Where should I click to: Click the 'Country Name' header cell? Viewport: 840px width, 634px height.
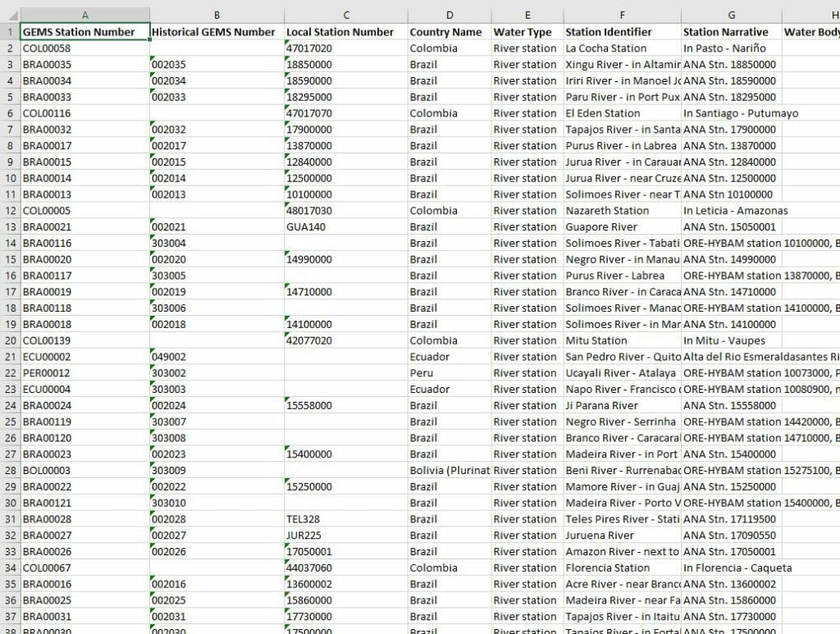pos(450,32)
